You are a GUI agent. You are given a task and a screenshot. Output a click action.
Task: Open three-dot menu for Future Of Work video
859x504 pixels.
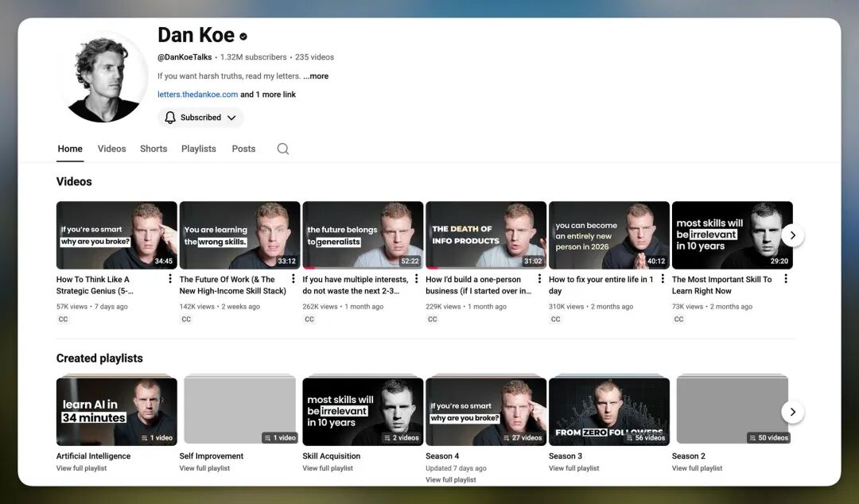pyautogui.click(x=293, y=279)
